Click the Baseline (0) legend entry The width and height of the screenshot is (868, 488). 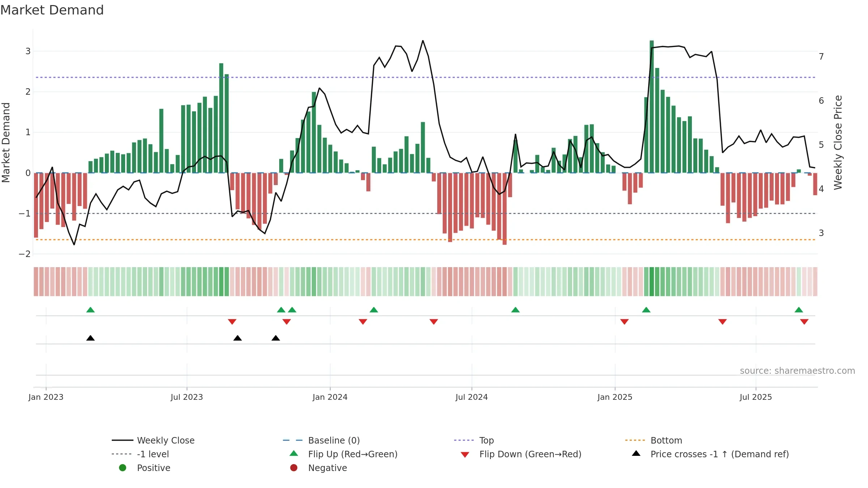(321, 440)
